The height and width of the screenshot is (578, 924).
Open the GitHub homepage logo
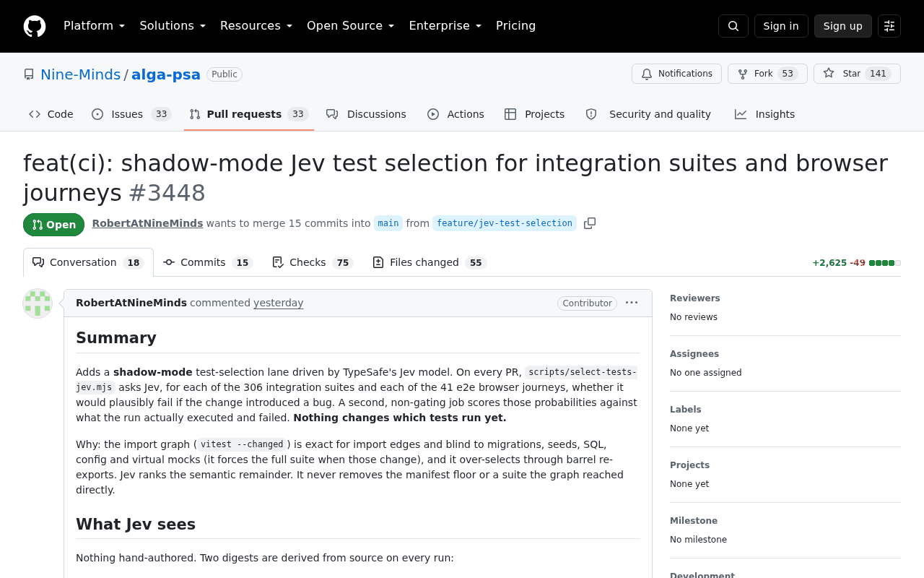35,26
